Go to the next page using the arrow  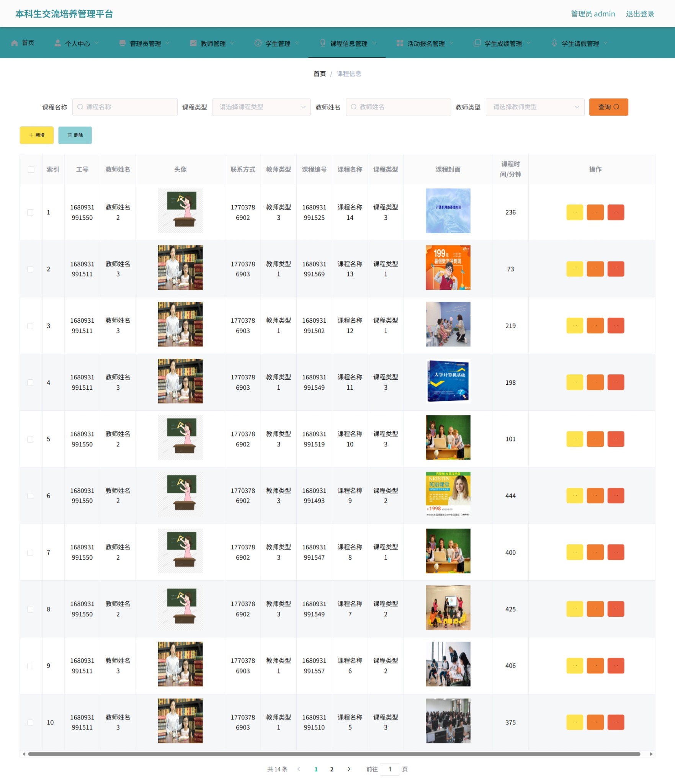coord(349,769)
